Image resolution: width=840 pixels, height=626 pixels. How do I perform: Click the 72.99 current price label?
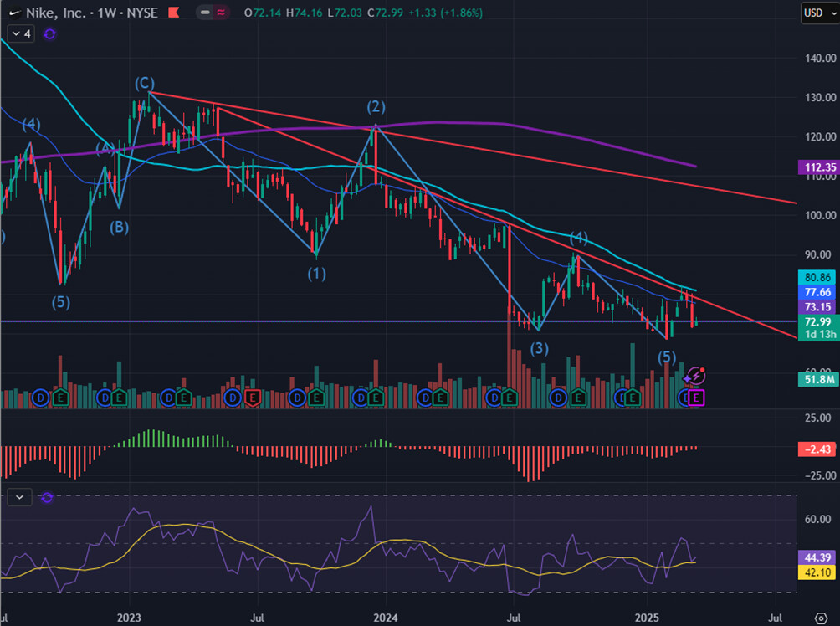(814, 322)
